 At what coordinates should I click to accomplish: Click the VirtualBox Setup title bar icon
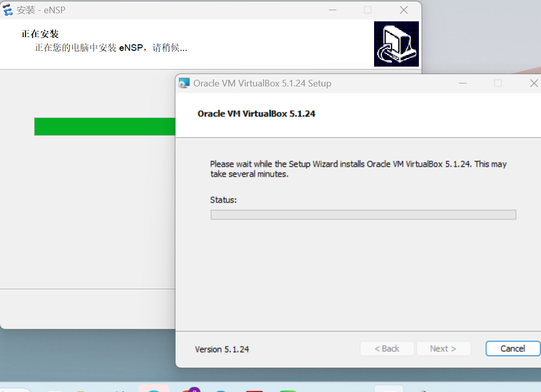click(x=184, y=83)
